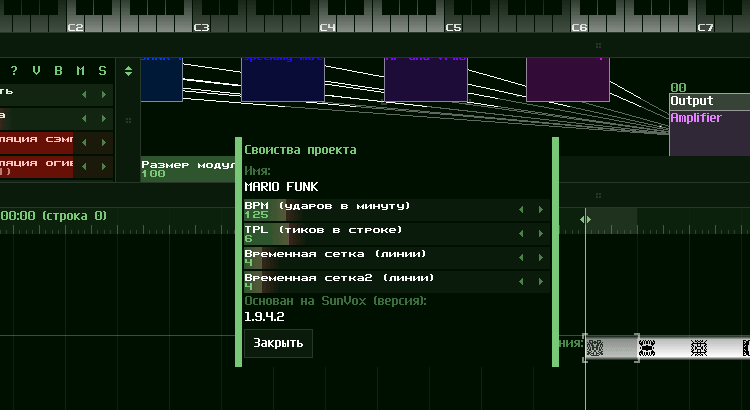Select the purple module in the middle
Screen dimensions: 750x410
[x=426, y=79]
